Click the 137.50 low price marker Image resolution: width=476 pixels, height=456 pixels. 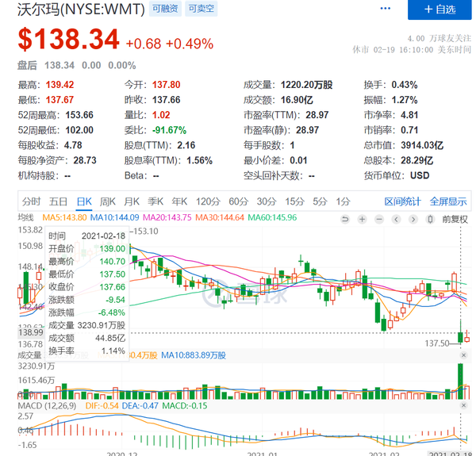pyautogui.click(x=437, y=343)
